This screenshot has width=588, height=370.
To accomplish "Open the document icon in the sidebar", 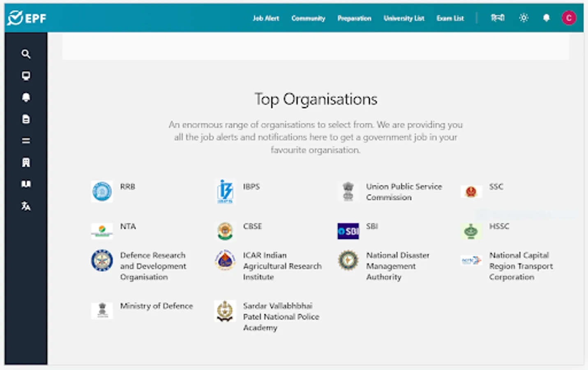I will pos(26,119).
